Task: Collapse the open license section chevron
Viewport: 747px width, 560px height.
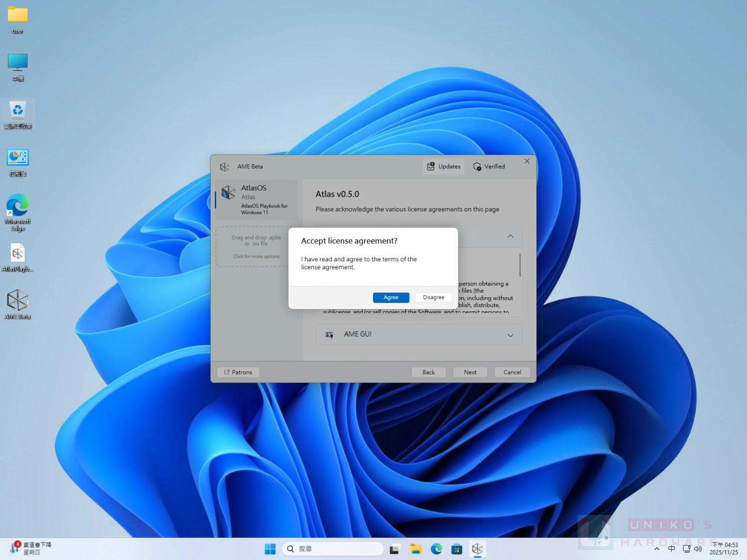Action: click(510, 236)
